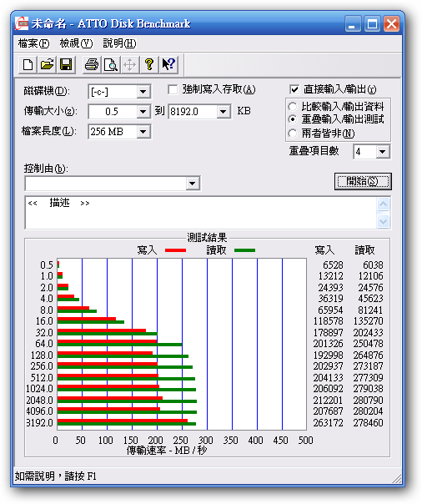
Task: Minimize the ATTO Disk Benchmark window
Action: tap(353, 24)
